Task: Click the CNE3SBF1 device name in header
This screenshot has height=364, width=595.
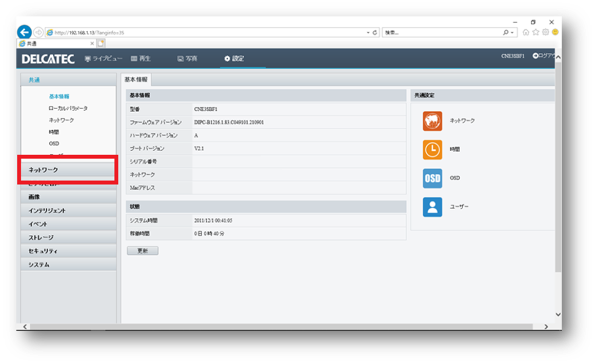Action: pyautogui.click(x=512, y=56)
